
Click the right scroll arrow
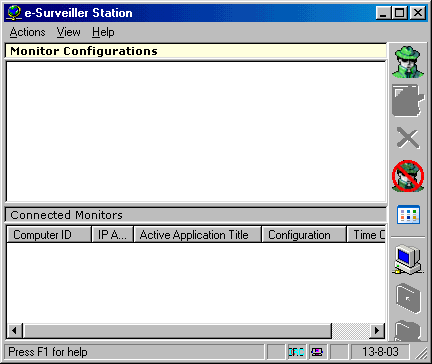[377, 331]
